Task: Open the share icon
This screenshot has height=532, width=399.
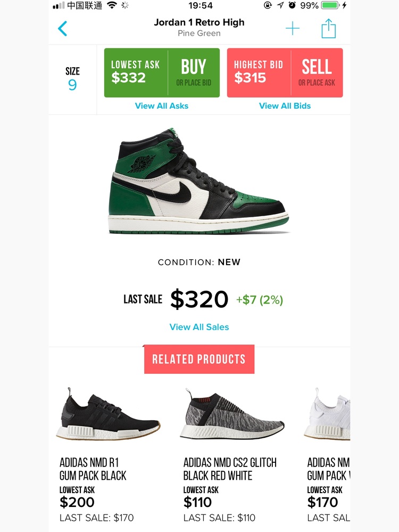Action: click(x=328, y=29)
